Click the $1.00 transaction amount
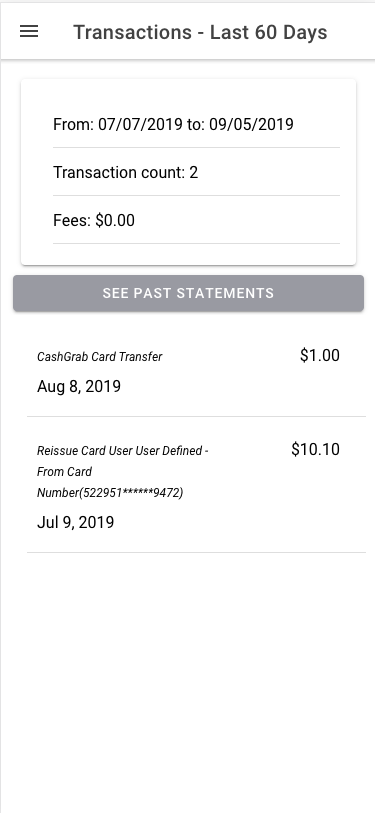This screenshot has height=813, width=375. [x=320, y=355]
